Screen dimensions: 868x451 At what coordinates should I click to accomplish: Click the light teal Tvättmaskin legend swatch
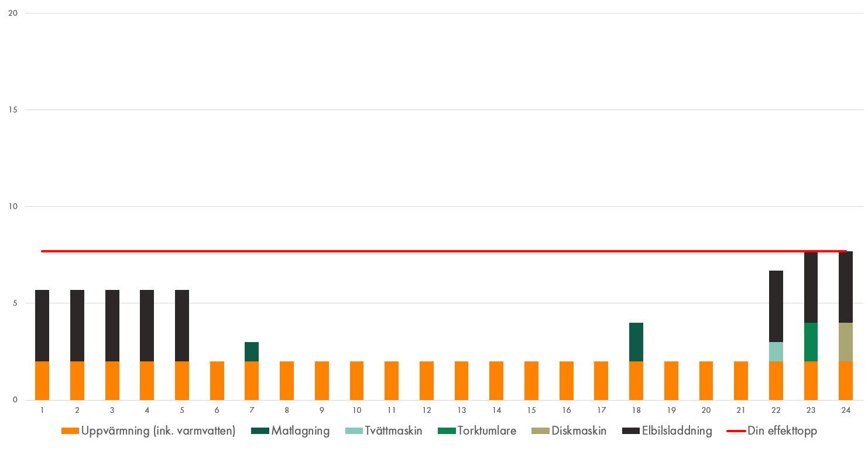(353, 431)
